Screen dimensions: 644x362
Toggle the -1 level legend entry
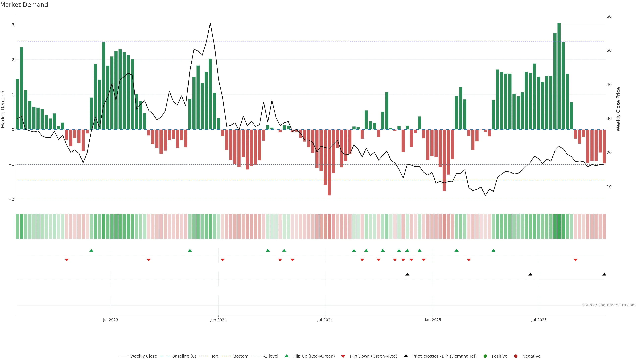tap(271, 356)
